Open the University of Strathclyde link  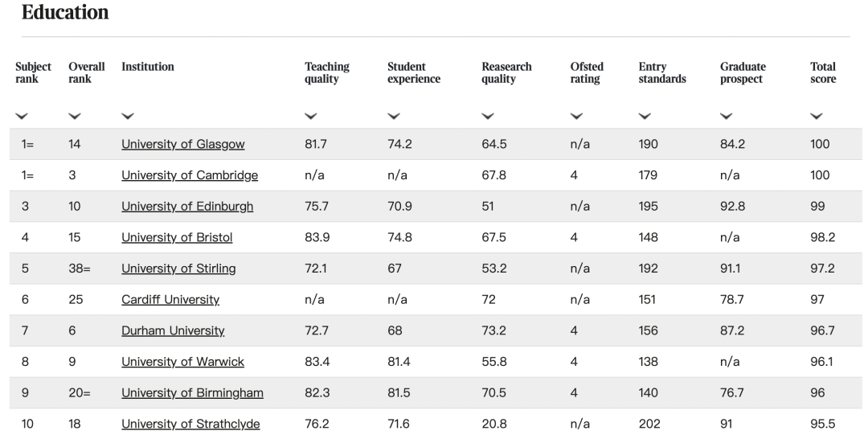[x=190, y=425]
